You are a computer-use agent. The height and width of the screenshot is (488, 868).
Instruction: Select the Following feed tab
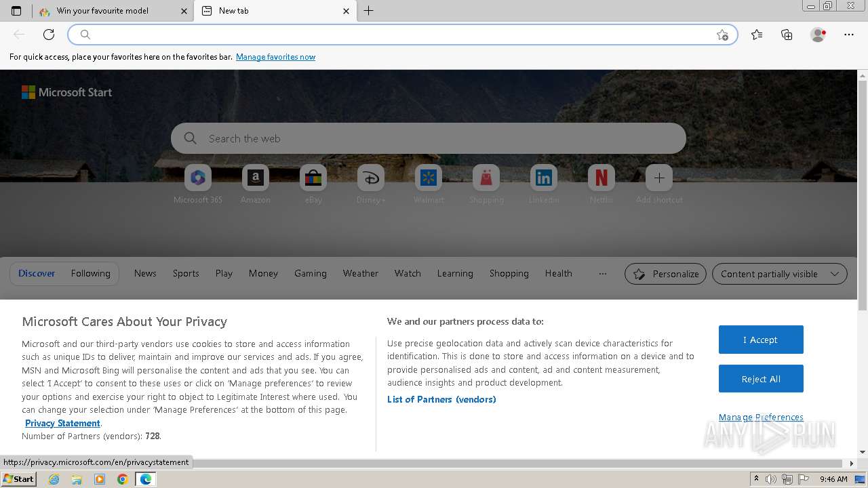click(x=91, y=273)
